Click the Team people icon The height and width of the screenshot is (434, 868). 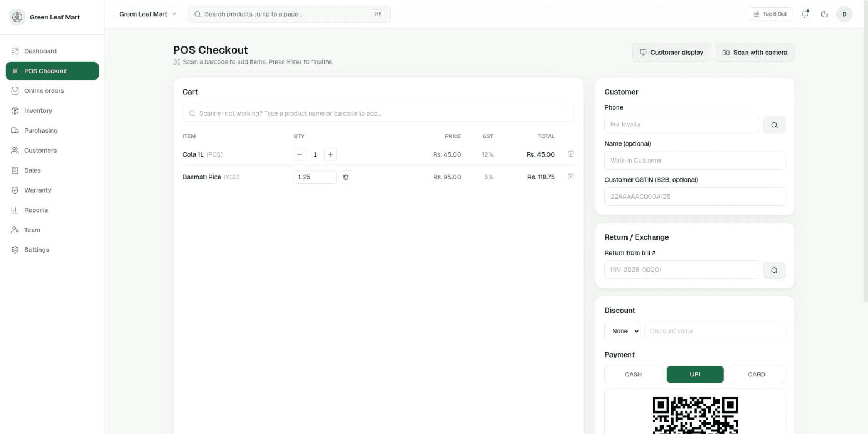click(x=15, y=230)
